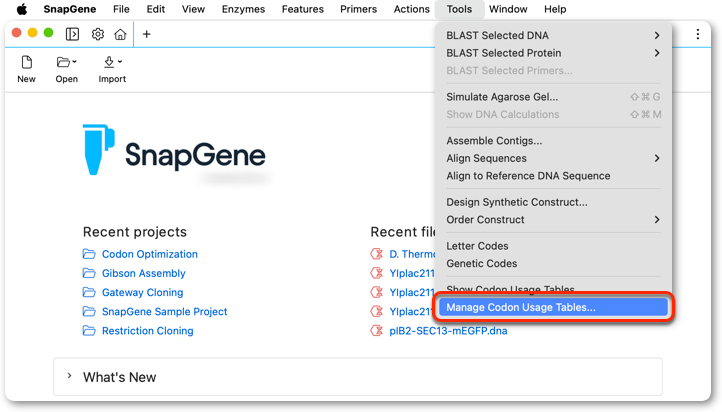The image size is (722, 412).
Task: Open the Window menu
Action: point(508,9)
